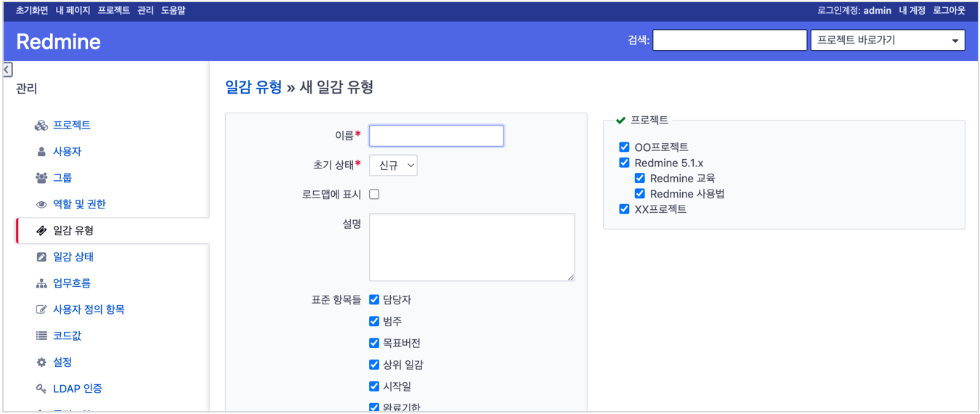Screen dimensions: 980x414
Task: Uncheck the Redmine 교육 project checkbox
Action: coord(639,178)
